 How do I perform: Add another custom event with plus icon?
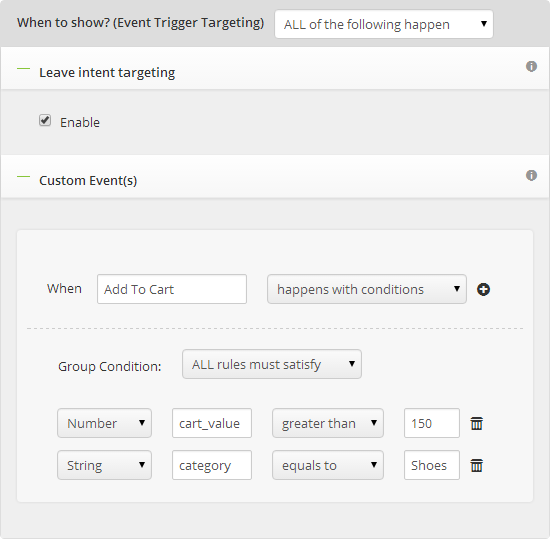483,289
